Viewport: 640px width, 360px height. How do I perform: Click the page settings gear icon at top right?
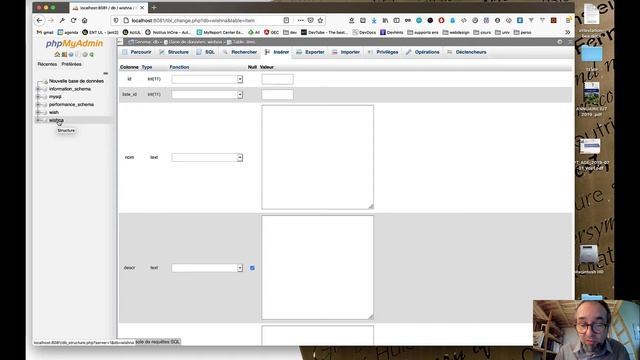coord(560,42)
